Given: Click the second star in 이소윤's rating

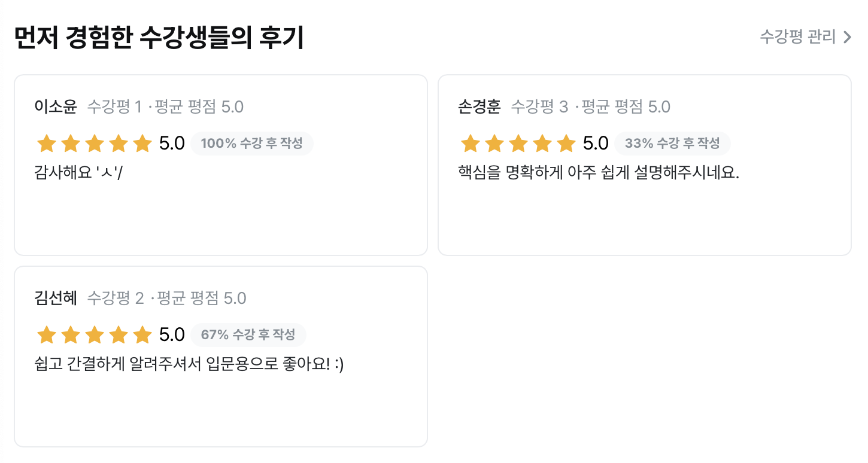Looking at the screenshot, I should [x=71, y=143].
